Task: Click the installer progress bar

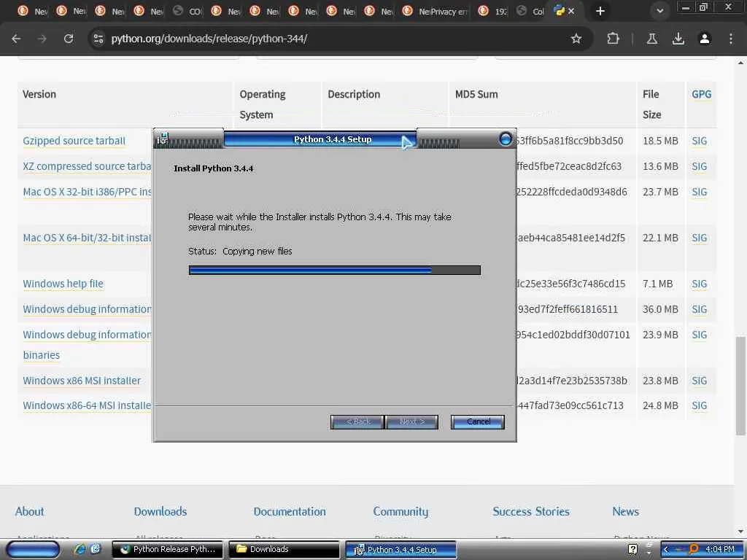Action: tap(334, 270)
